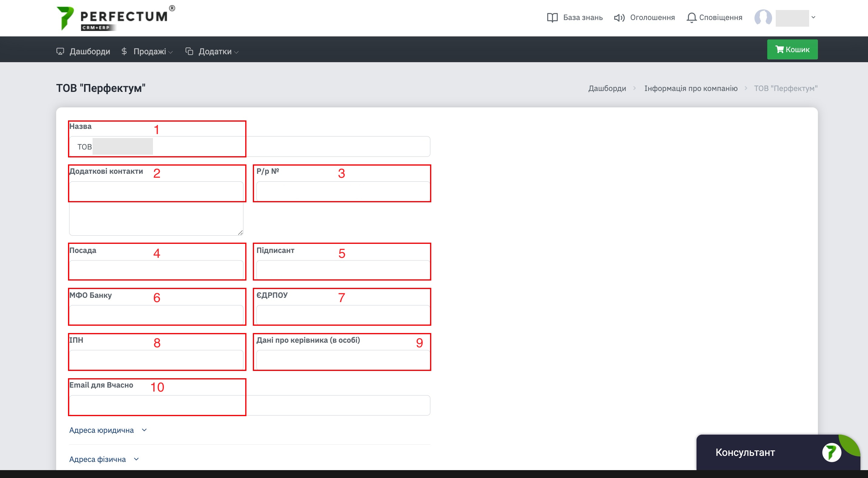This screenshot has height=478, width=868.
Task: Click the cart icon in Кошик
Action: pos(779,49)
